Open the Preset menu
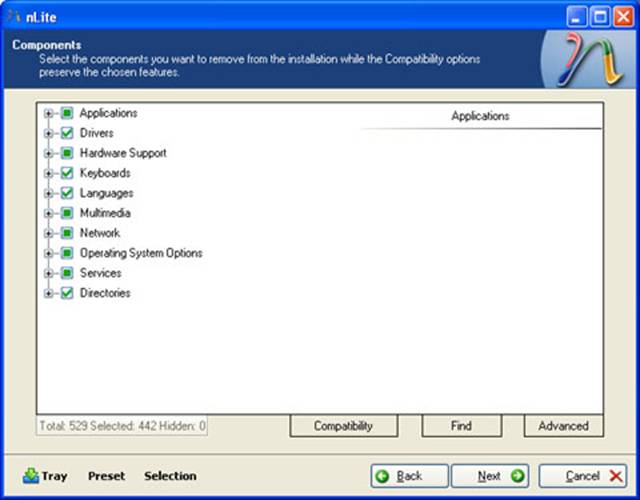Screen dimensions: 640x500 [x=105, y=476]
